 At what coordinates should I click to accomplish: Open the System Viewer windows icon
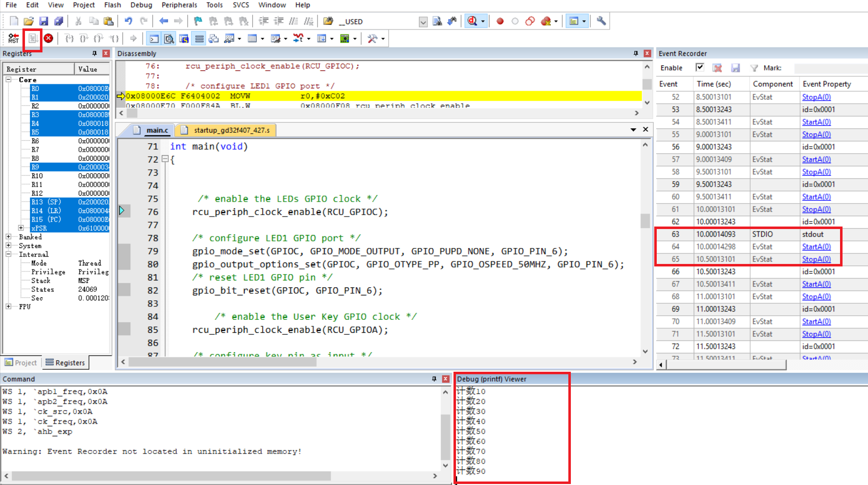(x=345, y=38)
